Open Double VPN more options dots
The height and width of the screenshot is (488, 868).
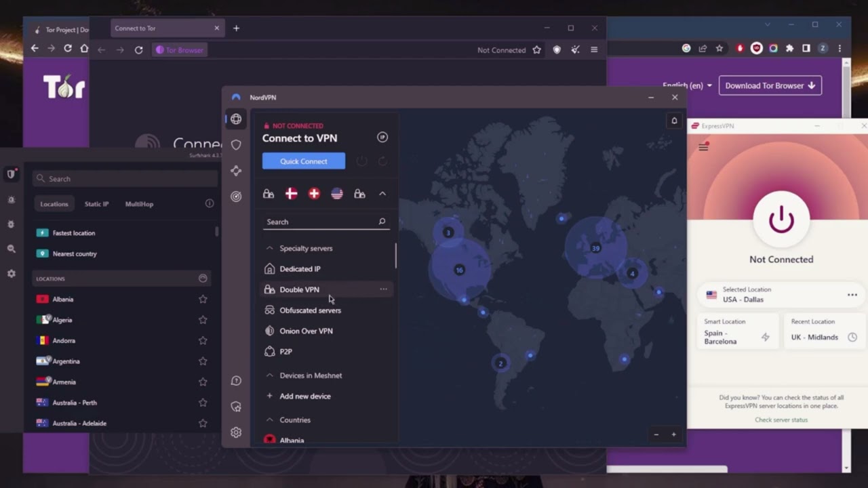click(383, 289)
